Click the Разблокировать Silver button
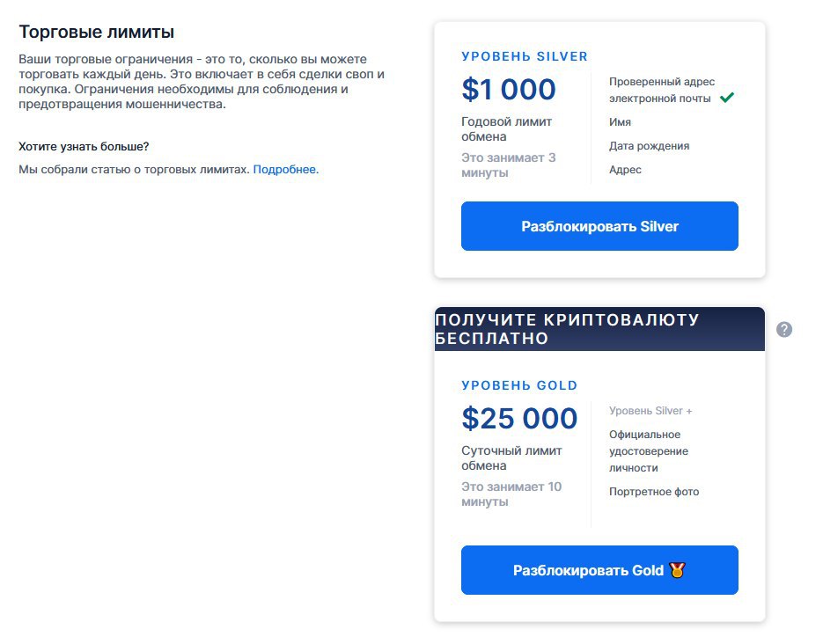This screenshot has width=823, height=644. 599,226
